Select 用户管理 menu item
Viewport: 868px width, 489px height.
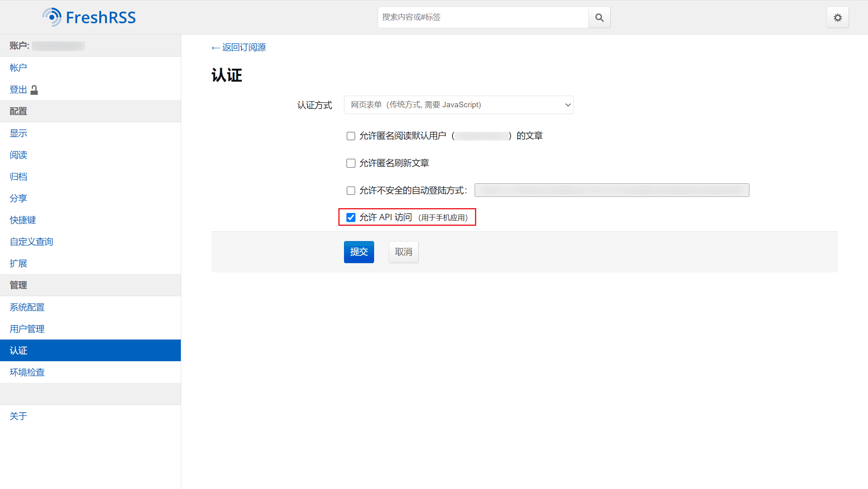tap(27, 329)
